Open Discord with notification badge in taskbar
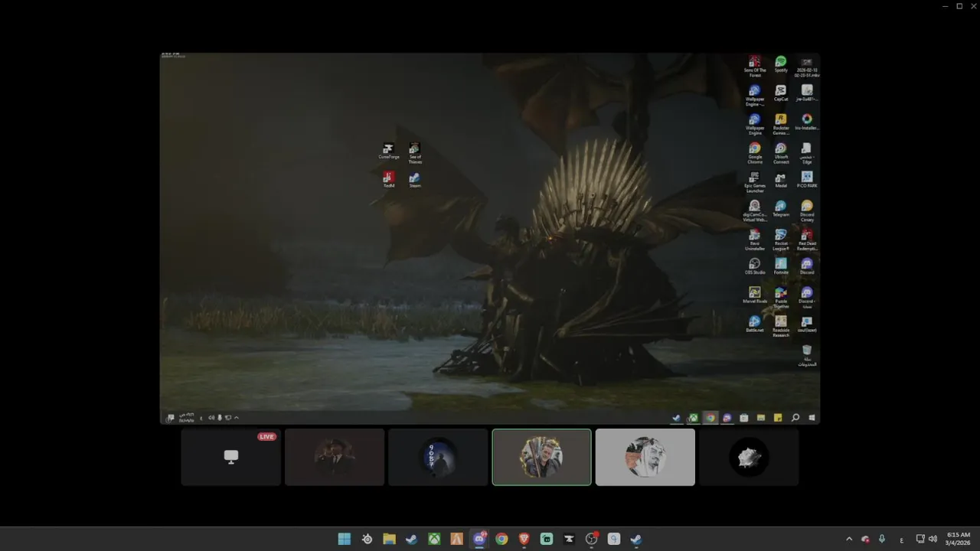This screenshot has height=551, width=980. (479, 539)
